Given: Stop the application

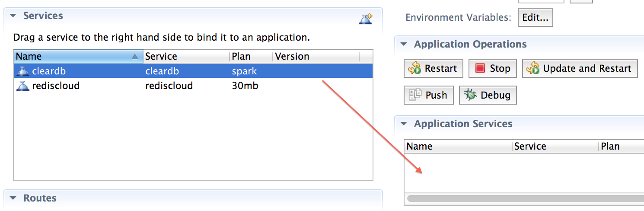Looking at the screenshot, I should pyautogui.click(x=492, y=68).
